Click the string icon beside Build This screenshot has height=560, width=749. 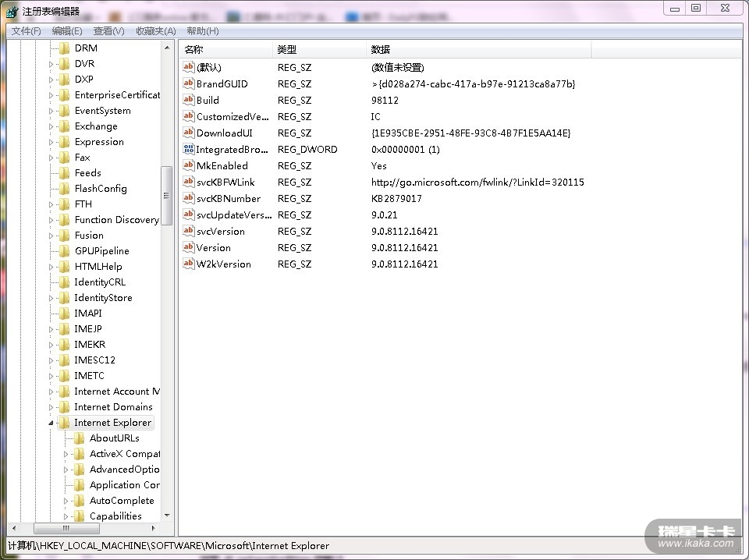pos(189,99)
